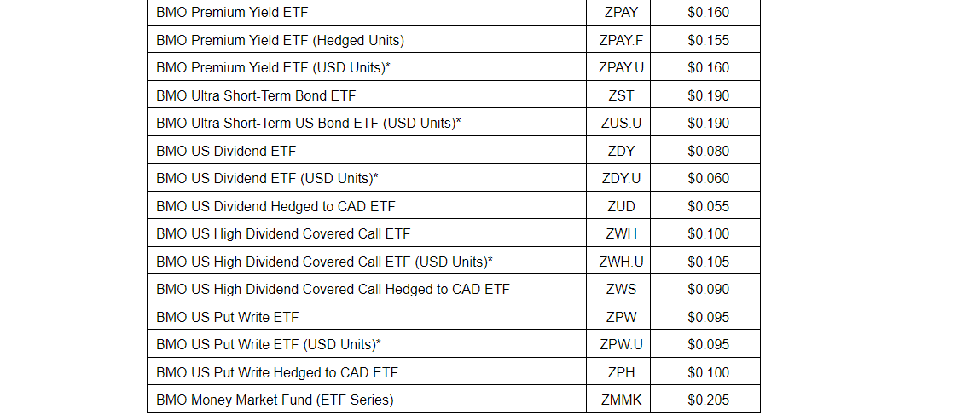Image resolution: width=980 pixels, height=420 pixels.
Task: Select the ZST ticker cell
Action: coord(621,95)
